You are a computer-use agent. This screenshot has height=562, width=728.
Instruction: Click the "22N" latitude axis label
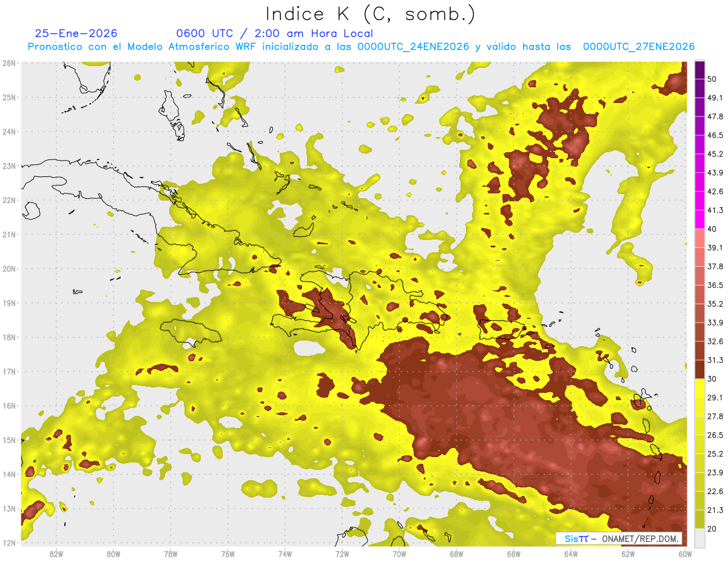(x=9, y=200)
